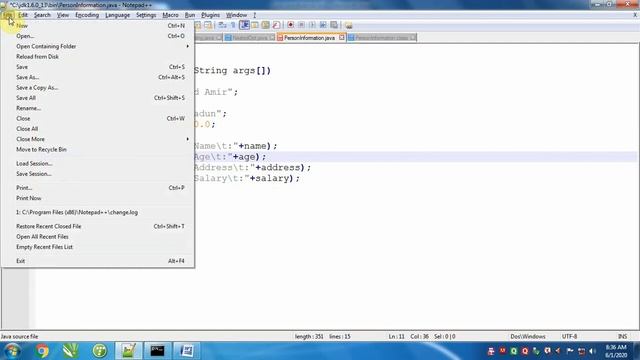Click the rightmost blue taskbar app button
Viewport: 640px width, 360px height.
[x=187, y=351]
